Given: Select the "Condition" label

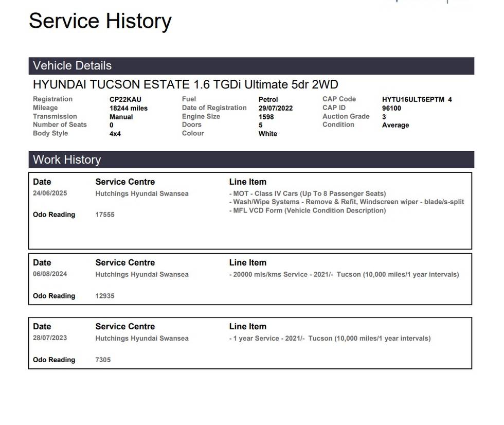Looking at the screenshot, I should pos(338,125).
